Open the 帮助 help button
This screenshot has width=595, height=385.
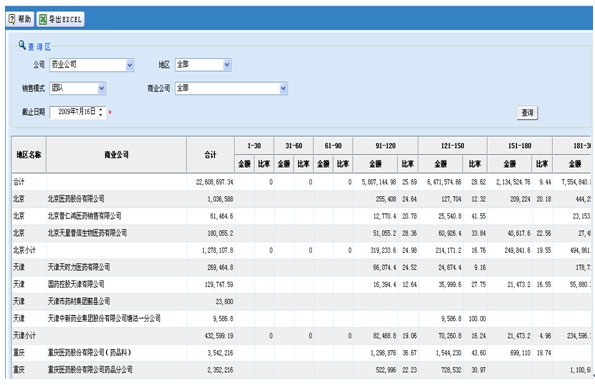20,19
